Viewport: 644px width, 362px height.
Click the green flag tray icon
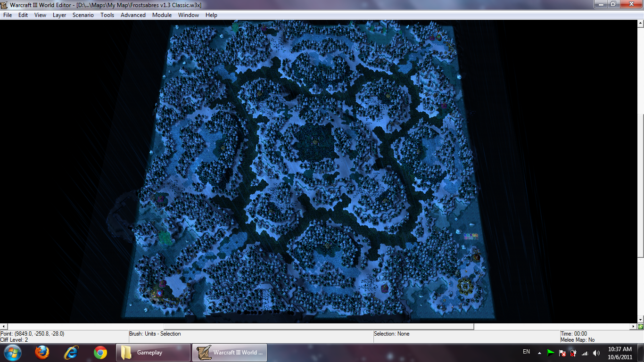click(x=551, y=353)
